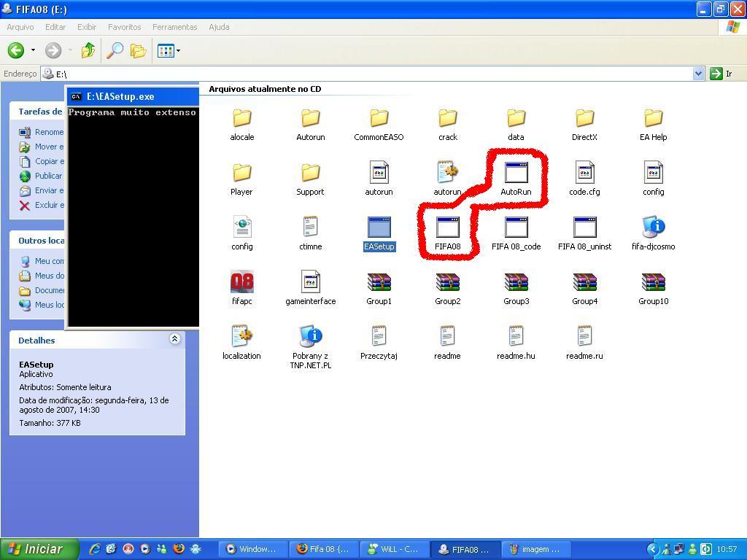The width and height of the screenshot is (747, 560).
Task: Open the Back history dropdown arrow
Action: coord(33,50)
